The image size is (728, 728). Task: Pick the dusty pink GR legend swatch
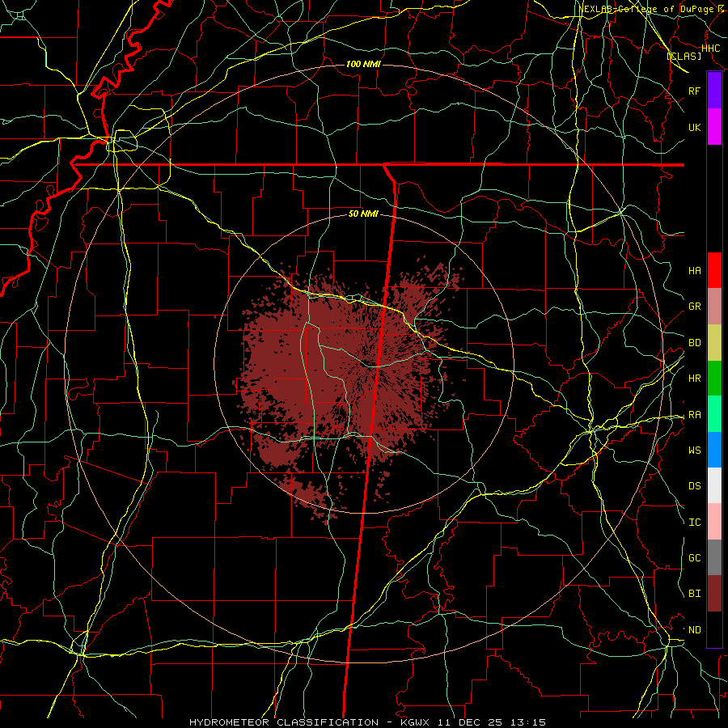[x=714, y=306]
